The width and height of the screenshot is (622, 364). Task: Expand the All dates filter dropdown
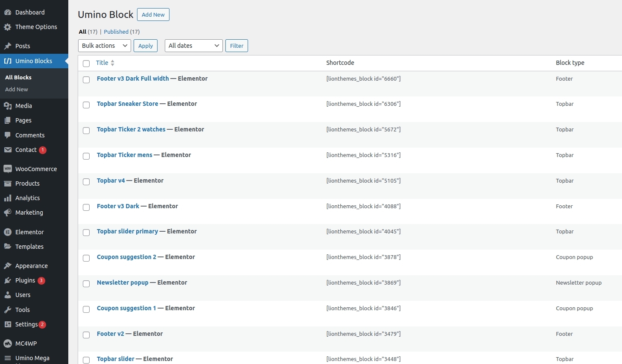pos(193,46)
